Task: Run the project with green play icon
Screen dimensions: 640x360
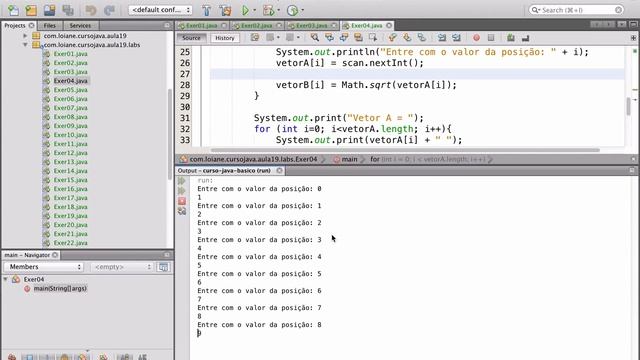Action: (245, 10)
